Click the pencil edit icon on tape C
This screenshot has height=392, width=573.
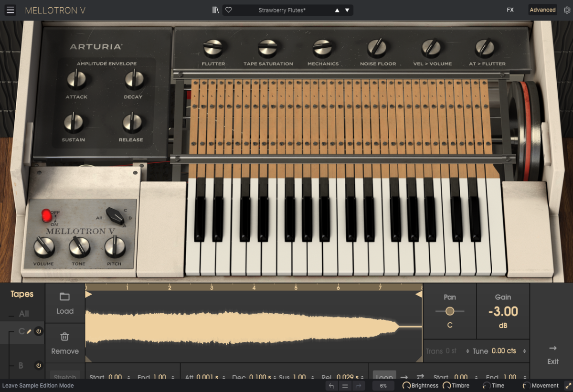pos(29,331)
